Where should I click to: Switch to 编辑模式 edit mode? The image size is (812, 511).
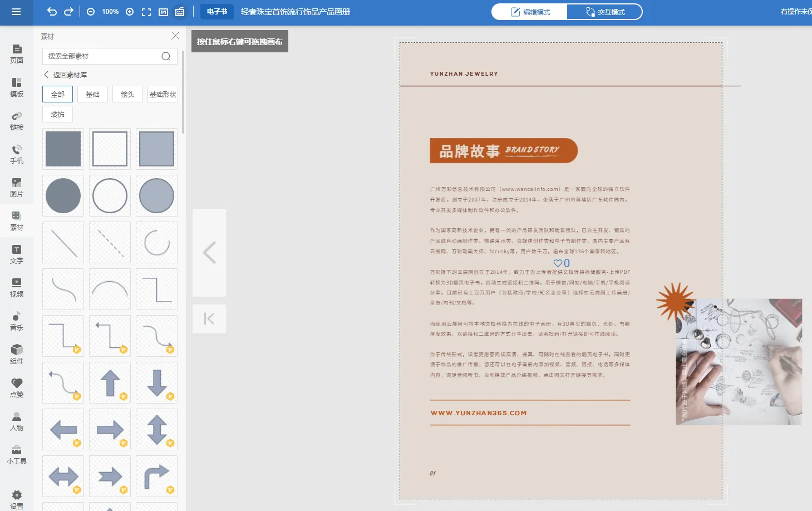[530, 12]
